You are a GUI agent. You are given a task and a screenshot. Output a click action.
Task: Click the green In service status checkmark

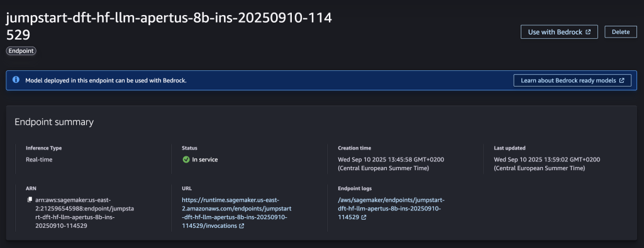click(x=186, y=159)
